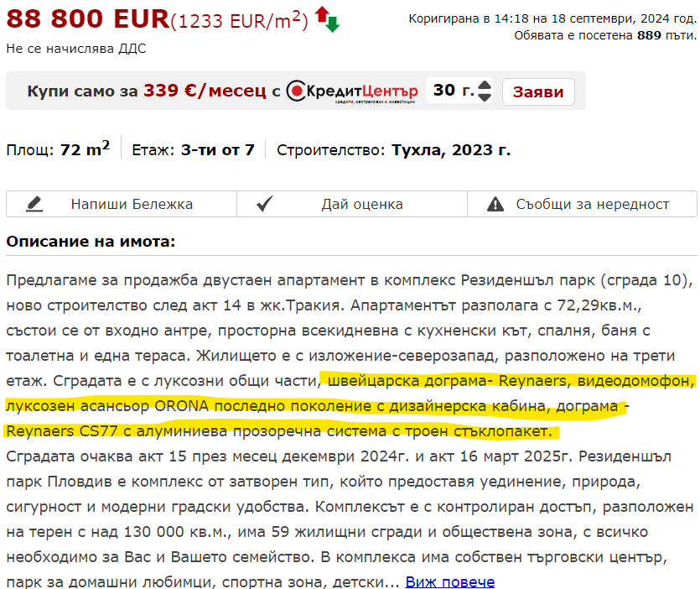Expand the description with Виж повече

tap(450, 581)
